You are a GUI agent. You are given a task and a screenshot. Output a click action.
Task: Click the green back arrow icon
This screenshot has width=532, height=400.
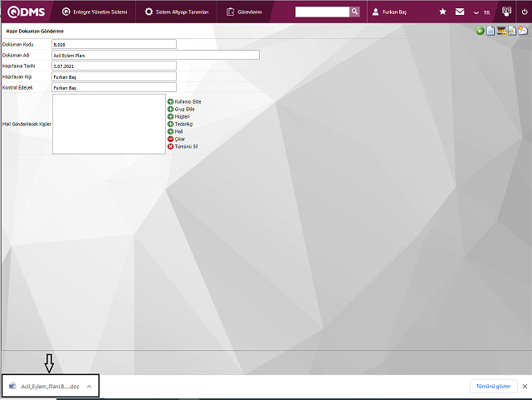coord(480,31)
